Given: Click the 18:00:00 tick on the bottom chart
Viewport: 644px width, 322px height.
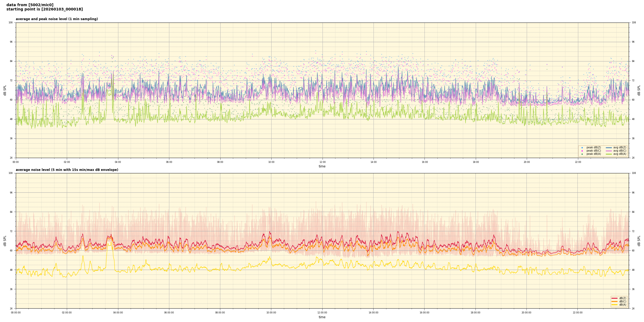Looking at the screenshot, I should tap(475, 313).
